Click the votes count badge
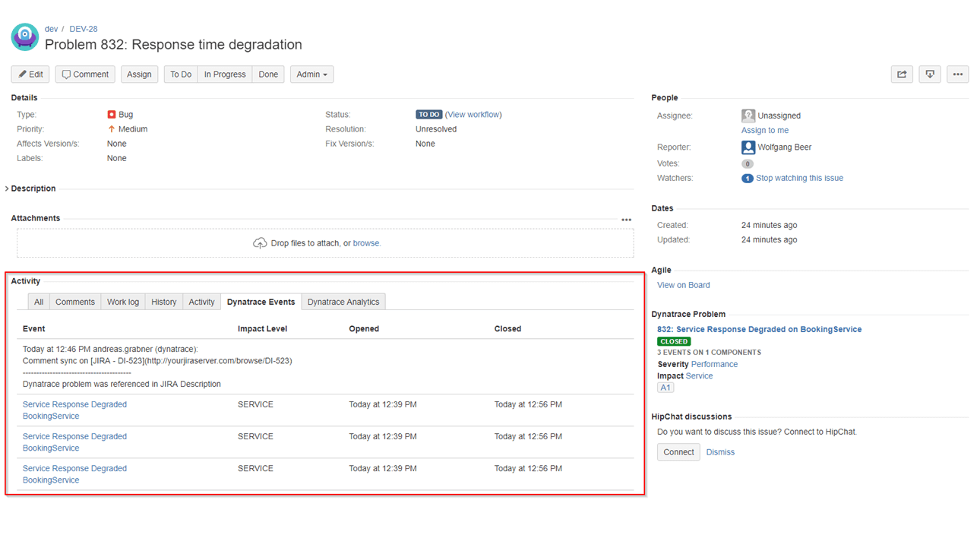Screen dimensions: 980x551 748,163
